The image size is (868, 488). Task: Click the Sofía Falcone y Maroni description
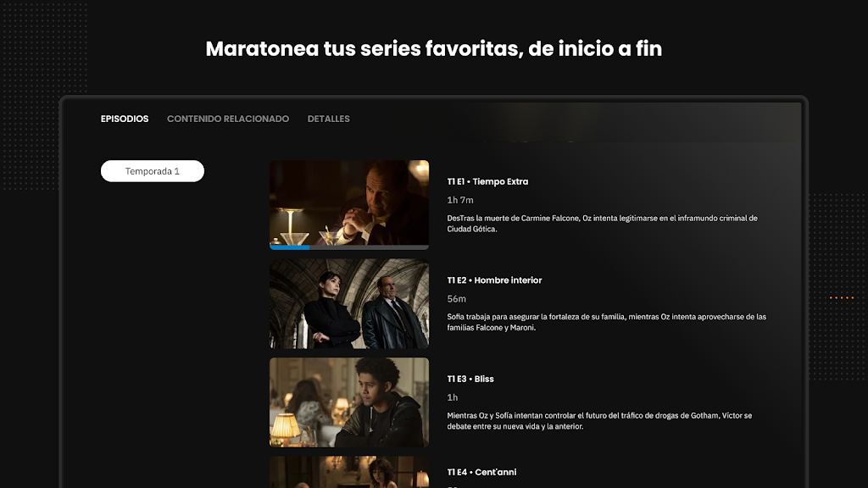tap(607, 322)
